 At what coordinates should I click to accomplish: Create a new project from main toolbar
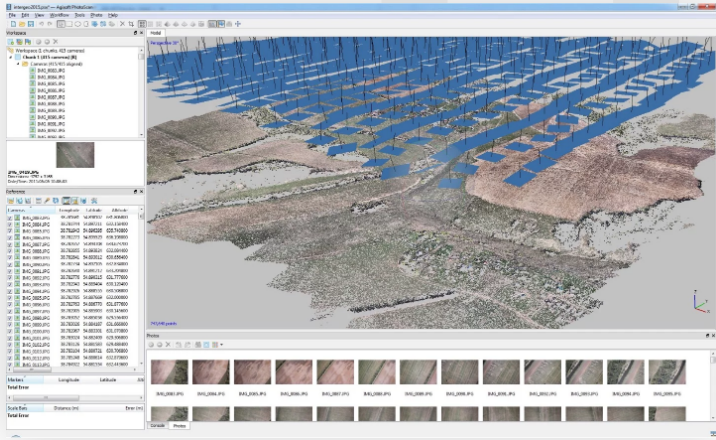(x=13, y=24)
